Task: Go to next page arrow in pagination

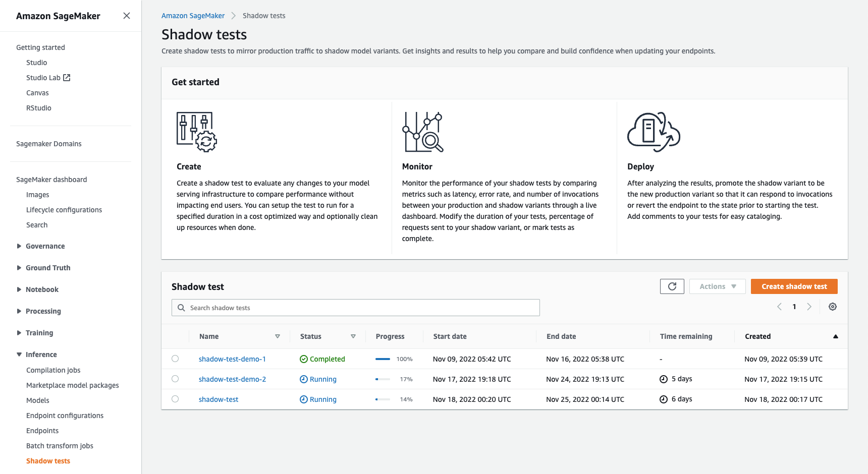Action: point(809,307)
